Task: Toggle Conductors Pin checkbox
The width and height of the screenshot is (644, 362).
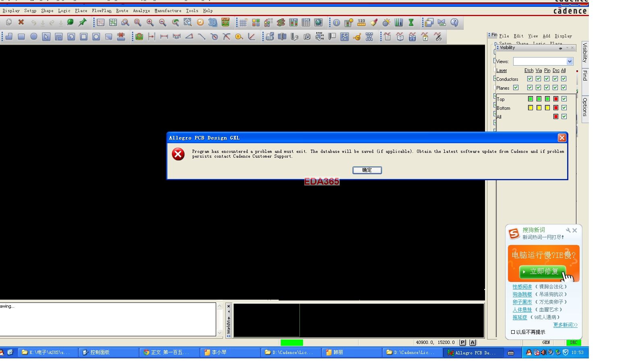Action: 547,79
